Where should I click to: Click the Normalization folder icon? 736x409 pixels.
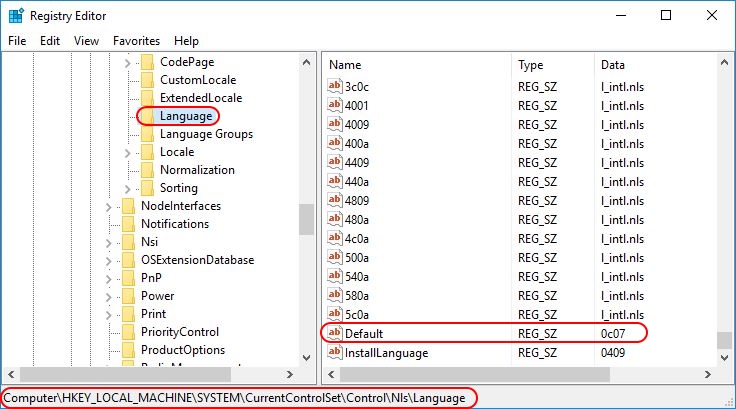click(147, 170)
